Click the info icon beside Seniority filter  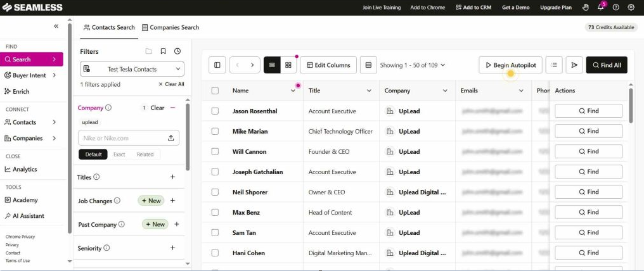(x=106, y=248)
